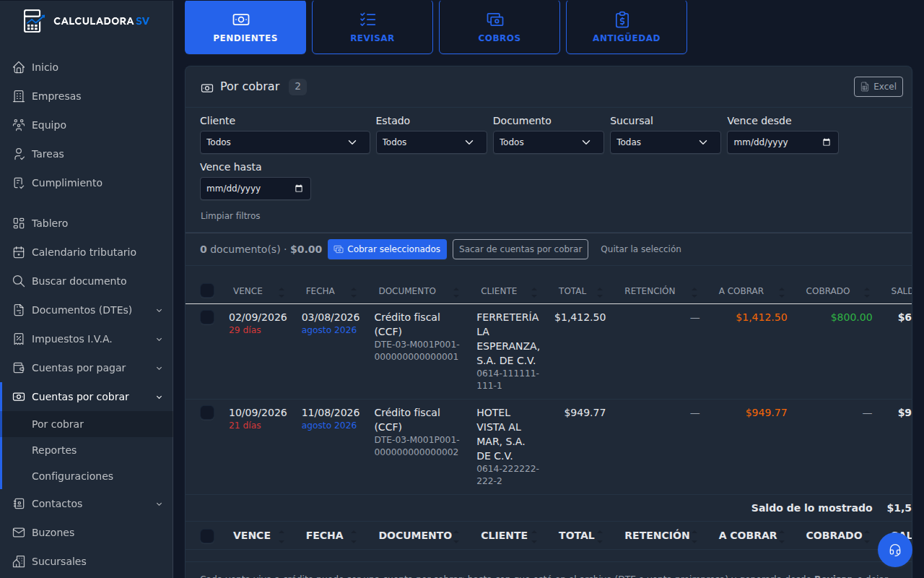Open the Reportes submenu item
The height and width of the screenshot is (578, 924).
87,450
